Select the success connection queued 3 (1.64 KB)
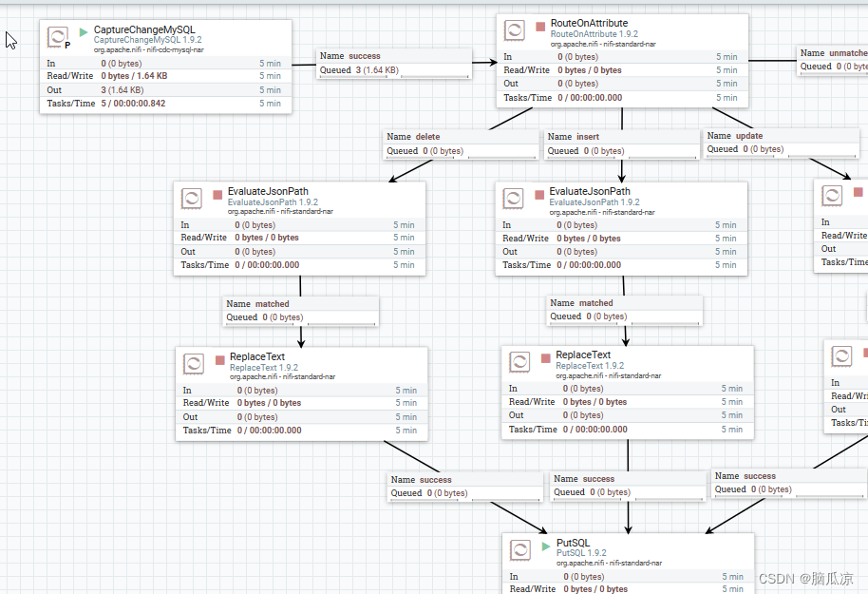The width and height of the screenshot is (868, 594). (395, 64)
